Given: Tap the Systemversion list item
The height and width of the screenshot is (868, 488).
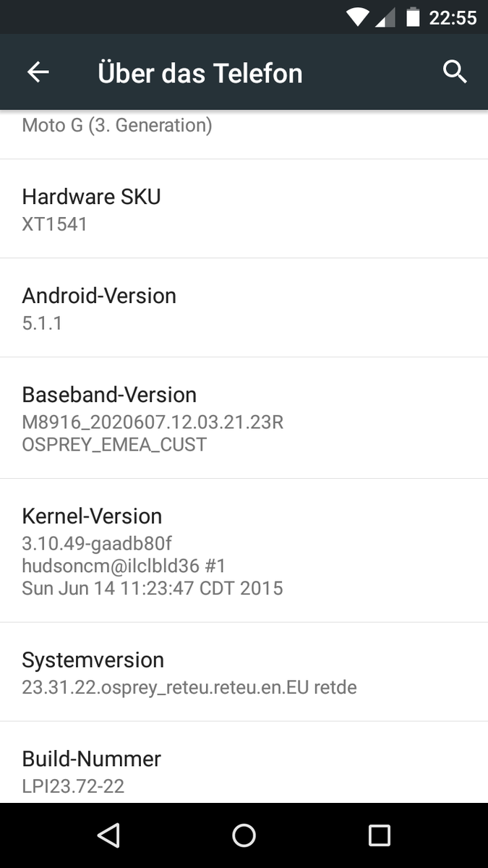Looking at the screenshot, I should (244, 672).
